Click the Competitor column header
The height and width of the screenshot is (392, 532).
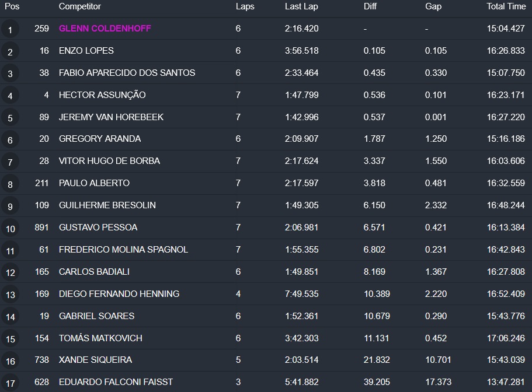(79, 6)
